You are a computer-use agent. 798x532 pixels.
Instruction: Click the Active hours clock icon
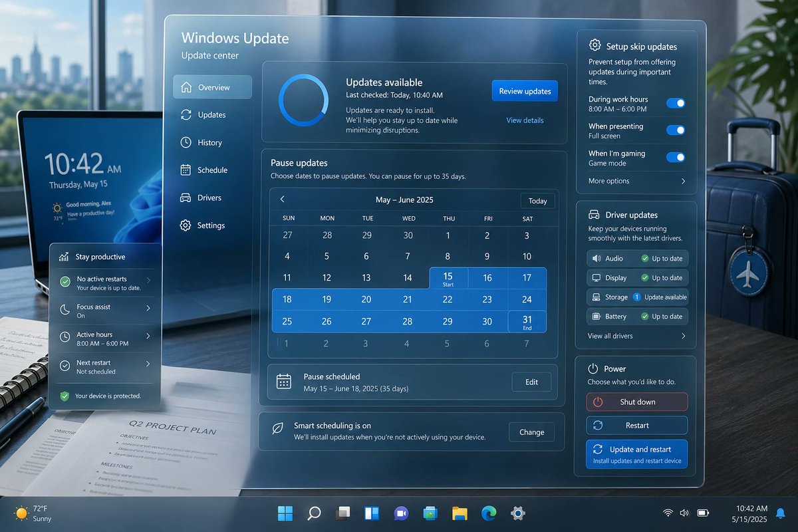(x=65, y=337)
